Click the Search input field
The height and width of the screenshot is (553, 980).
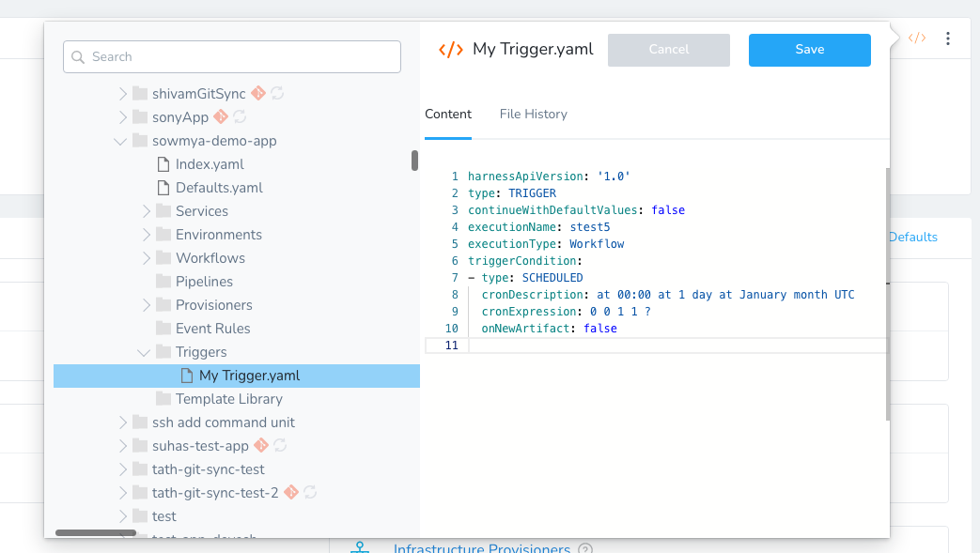click(x=232, y=57)
